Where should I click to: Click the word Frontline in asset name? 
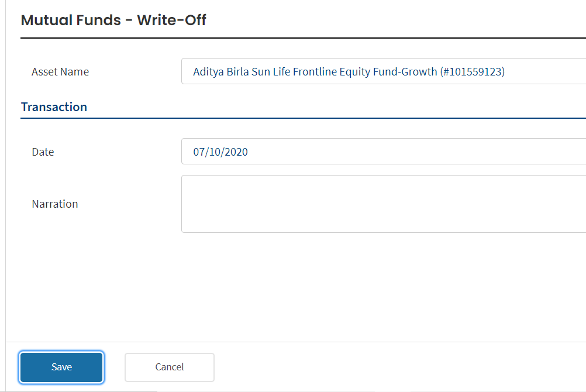point(315,71)
